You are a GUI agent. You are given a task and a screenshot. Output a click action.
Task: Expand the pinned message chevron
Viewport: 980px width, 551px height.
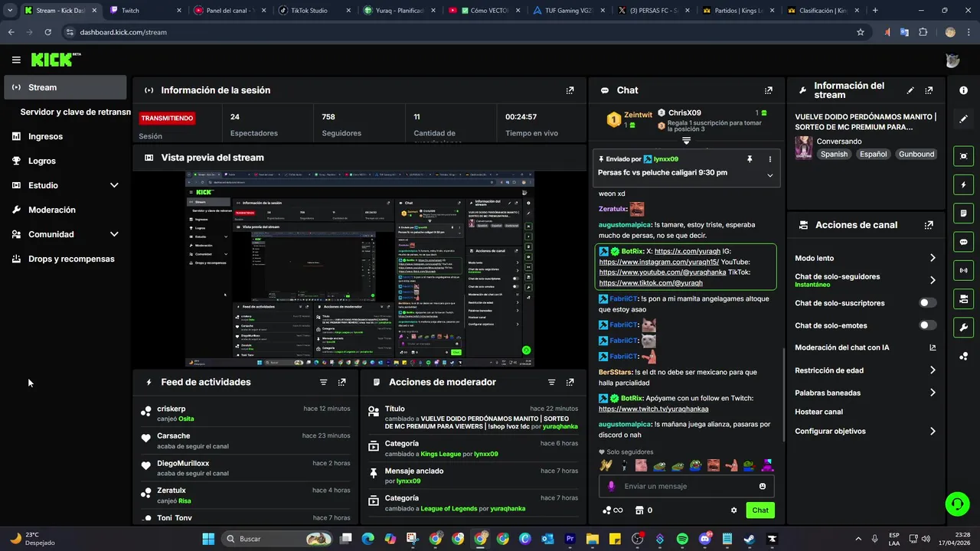coord(770,175)
